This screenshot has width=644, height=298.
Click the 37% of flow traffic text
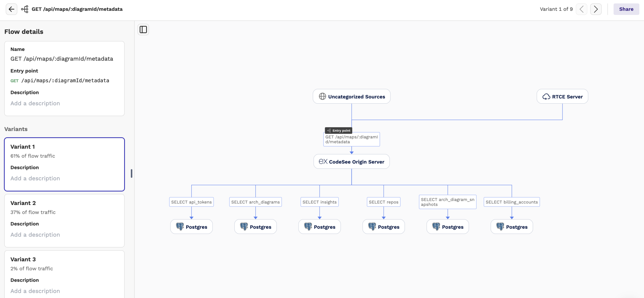[x=33, y=212]
